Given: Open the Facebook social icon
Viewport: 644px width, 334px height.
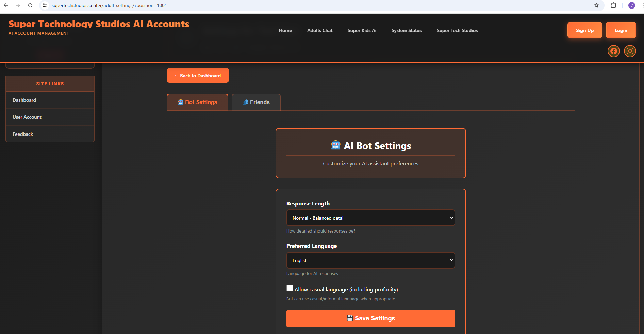Looking at the screenshot, I should (x=613, y=51).
